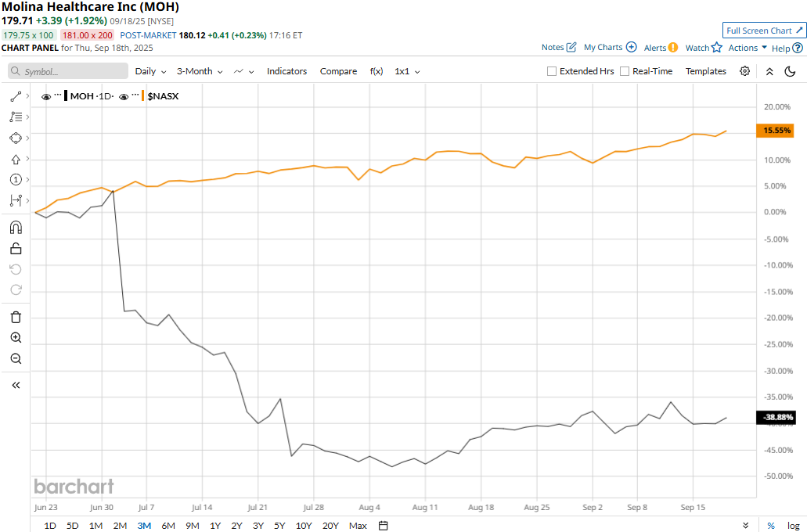Expand line tool options arrow
The width and height of the screenshot is (807, 532).
pyautogui.click(x=27, y=96)
